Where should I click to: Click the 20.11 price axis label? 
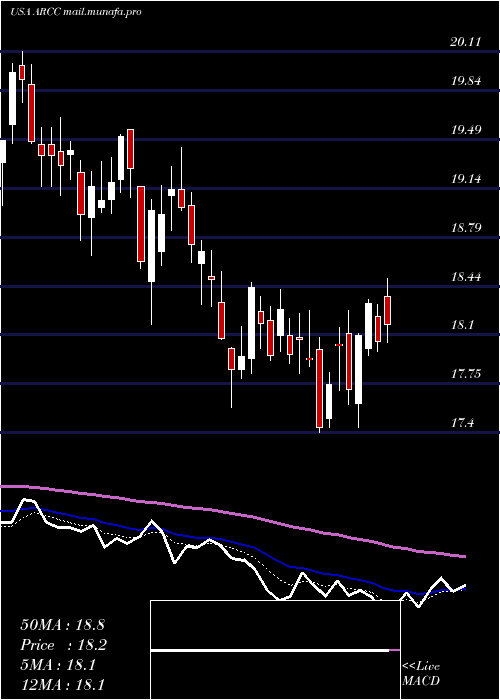pyautogui.click(x=466, y=42)
